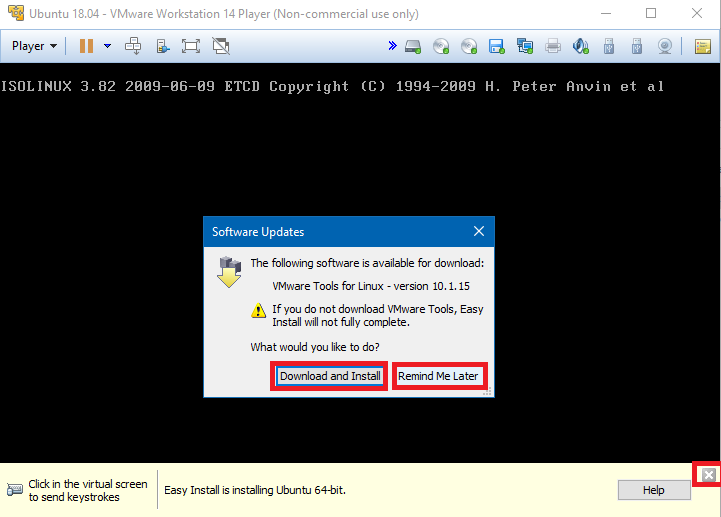The height and width of the screenshot is (517, 721).
Task: Click Remind Me Later button
Action: coord(438,376)
